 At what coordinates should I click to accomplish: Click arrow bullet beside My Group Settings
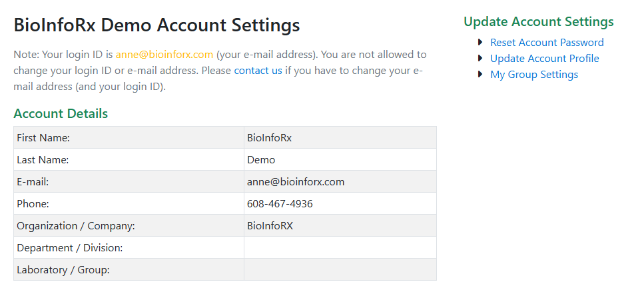tap(481, 75)
